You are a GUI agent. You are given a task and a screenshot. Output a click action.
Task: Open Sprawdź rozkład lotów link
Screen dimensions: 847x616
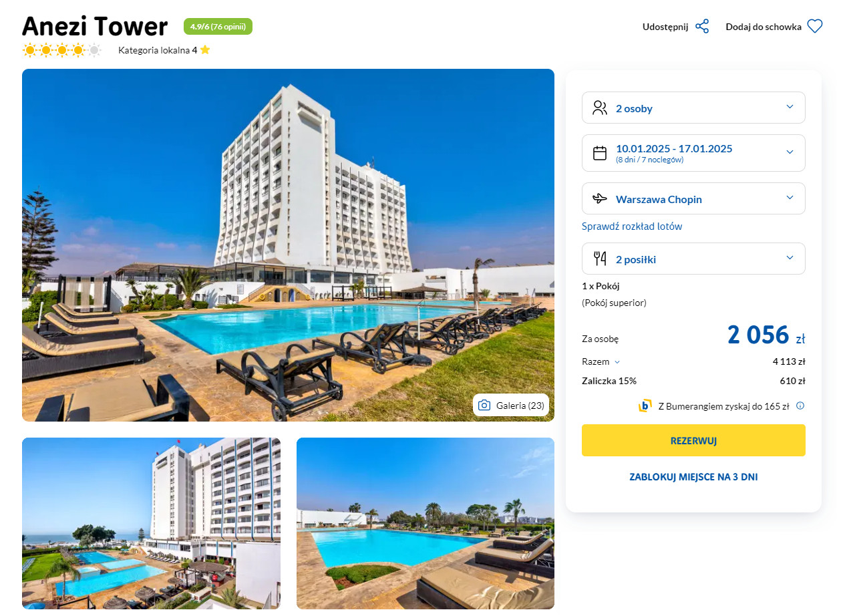632,226
